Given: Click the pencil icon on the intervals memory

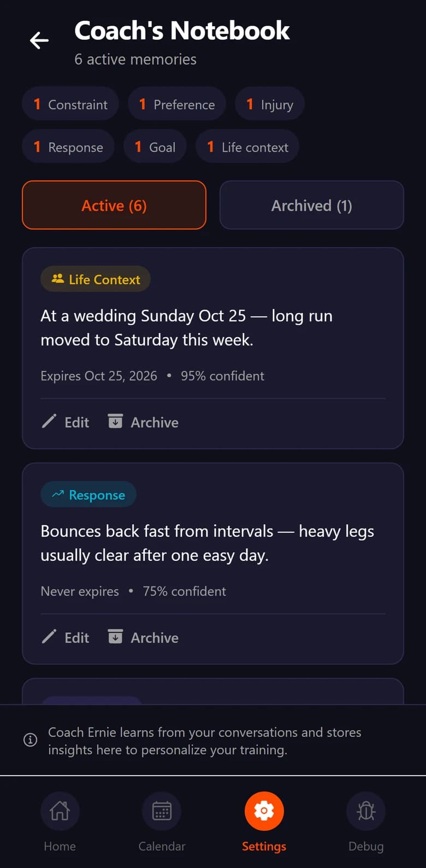Looking at the screenshot, I should click(49, 637).
